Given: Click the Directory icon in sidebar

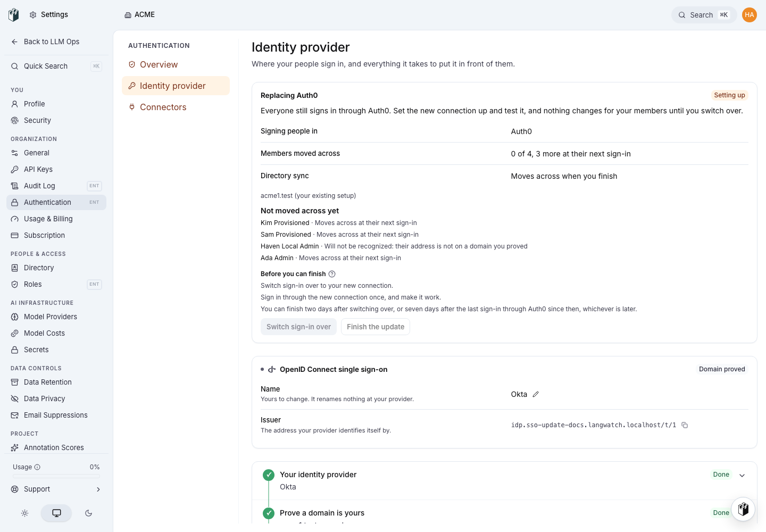Looking at the screenshot, I should point(15,268).
